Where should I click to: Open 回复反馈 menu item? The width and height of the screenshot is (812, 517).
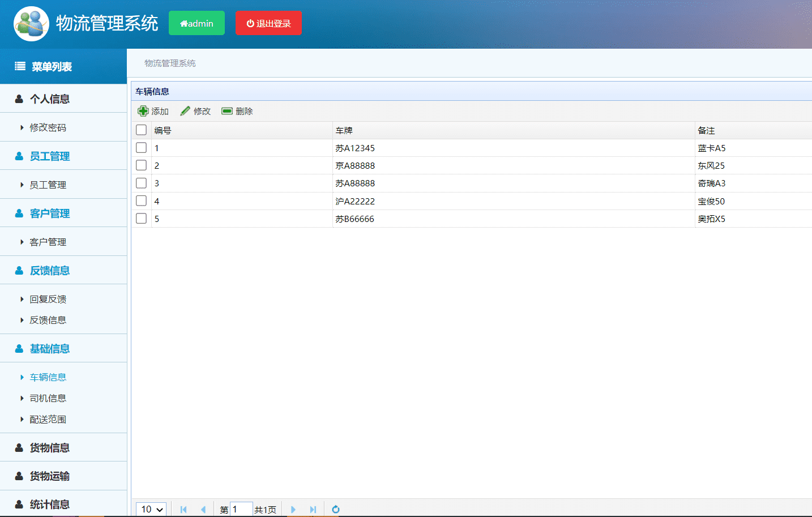pyautogui.click(x=48, y=299)
